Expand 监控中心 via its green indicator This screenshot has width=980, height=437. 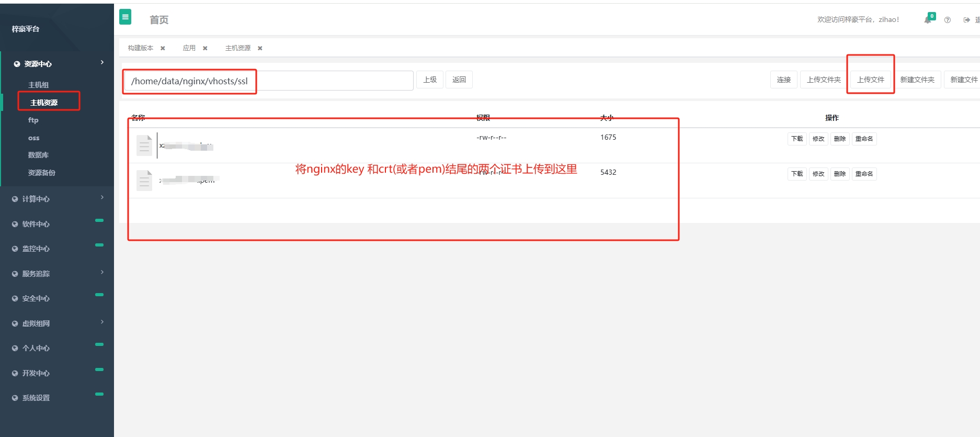(99, 245)
